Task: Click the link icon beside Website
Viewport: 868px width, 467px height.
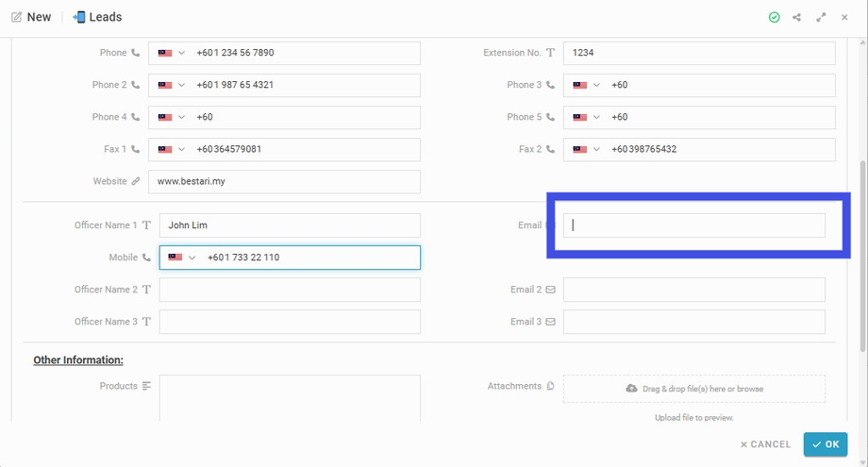Action: tap(136, 181)
